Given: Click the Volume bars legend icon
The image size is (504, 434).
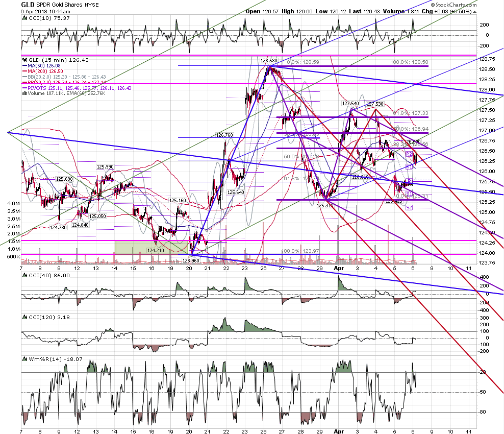Looking at the screenshot, I should [x=25, y=93].
